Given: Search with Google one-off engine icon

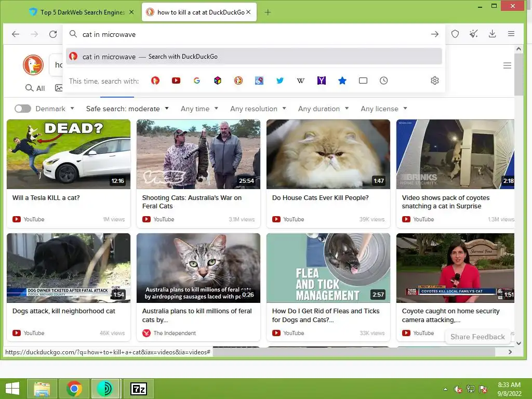Looking at the screenshot, I should (x=197, y=81).
